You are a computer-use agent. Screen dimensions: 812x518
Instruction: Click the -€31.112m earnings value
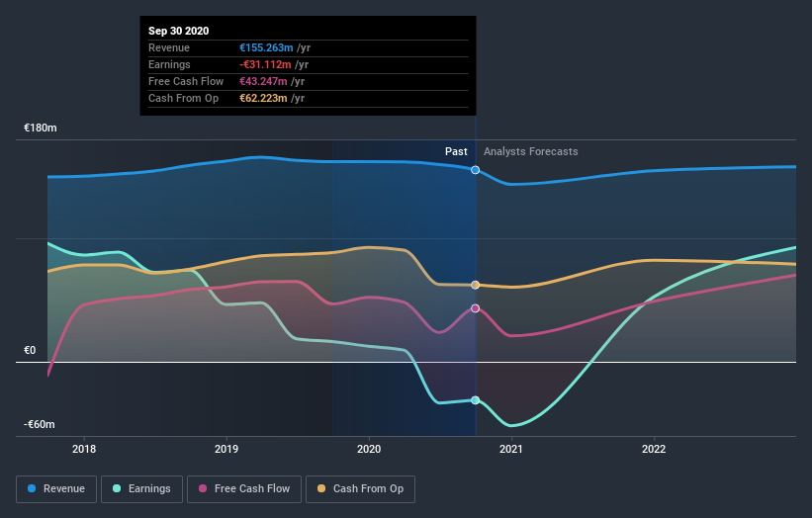[x=265, y=64]
